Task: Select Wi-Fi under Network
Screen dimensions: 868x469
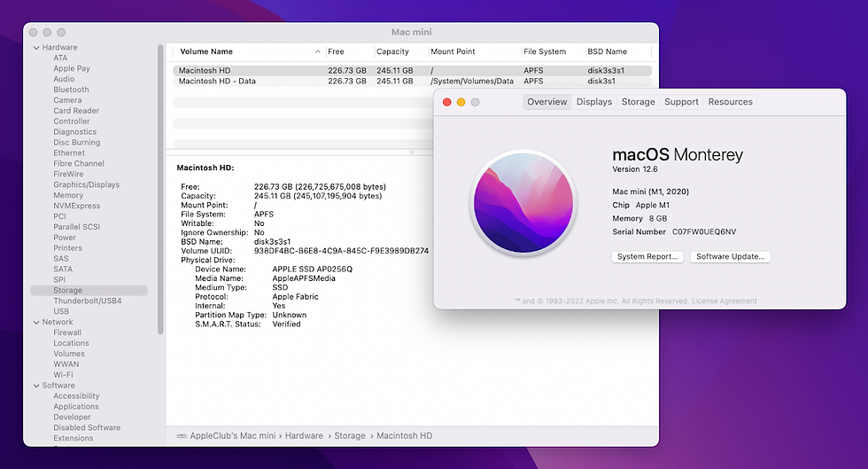Action: (63, 375)
